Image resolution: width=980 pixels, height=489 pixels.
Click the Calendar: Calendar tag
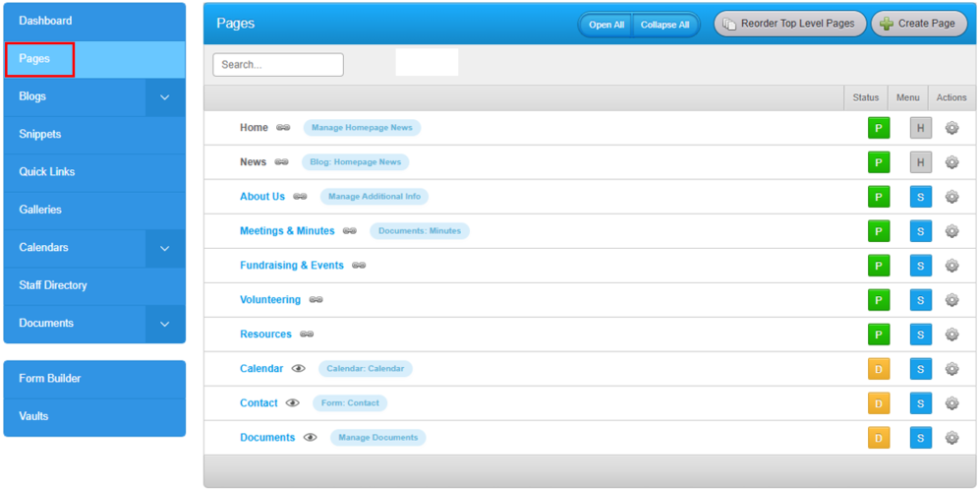point(365,368)
